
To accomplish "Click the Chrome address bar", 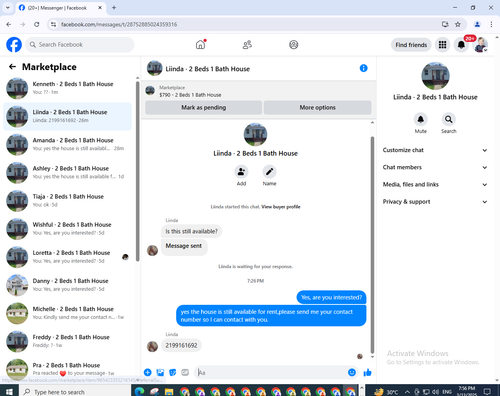I will (x=247, y=24).
